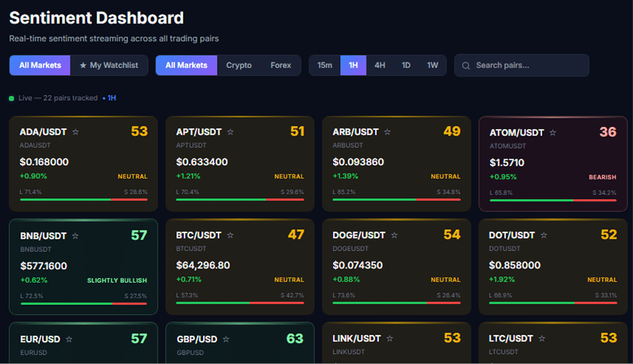Open the DOGE/USDT card title
Screen dimensions: 633x364
(359, 235)
